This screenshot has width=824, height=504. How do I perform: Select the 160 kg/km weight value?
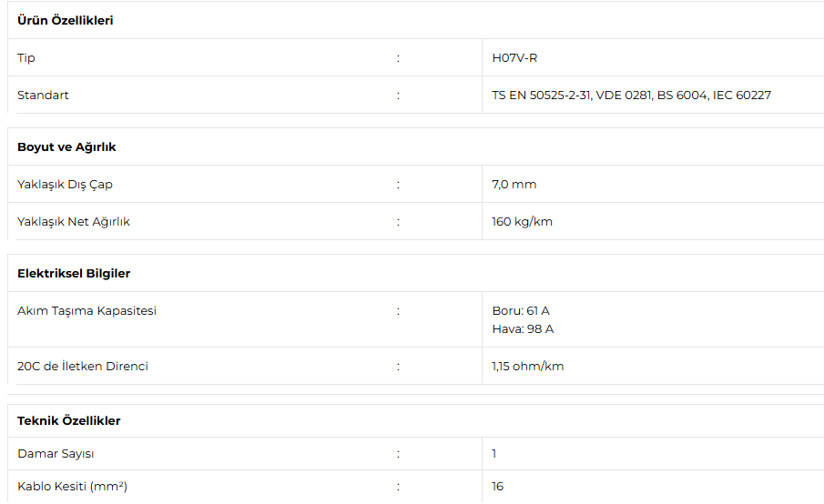tap(523, 222)
